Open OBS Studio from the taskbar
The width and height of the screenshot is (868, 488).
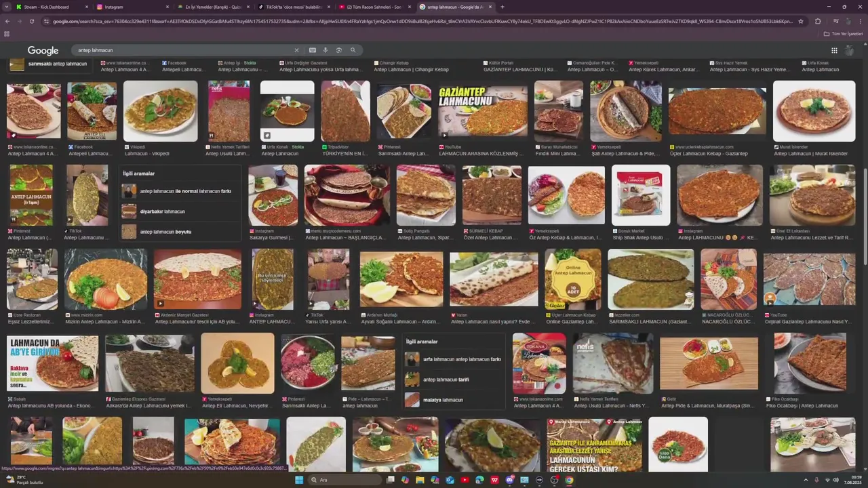[x=554, y=480]
